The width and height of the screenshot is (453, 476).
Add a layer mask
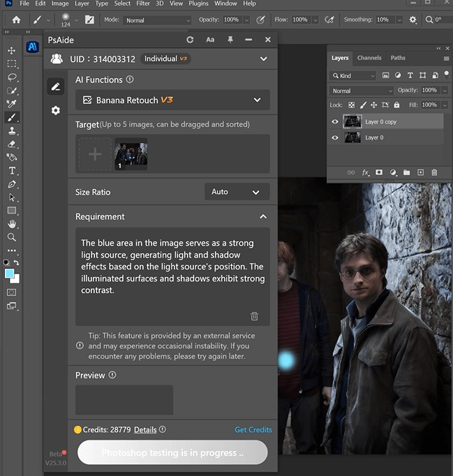(x=379, y=172)
